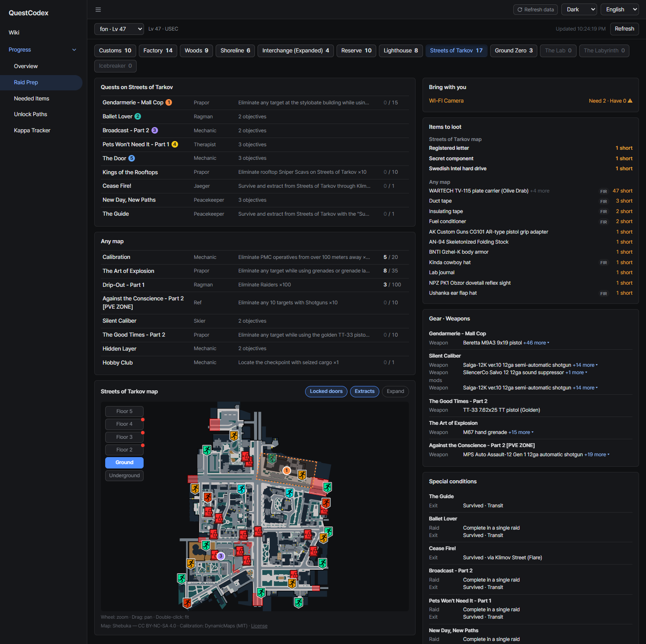
Task: Click the warning triangle beside WI-FI Camera
Action: pos(630,101)
